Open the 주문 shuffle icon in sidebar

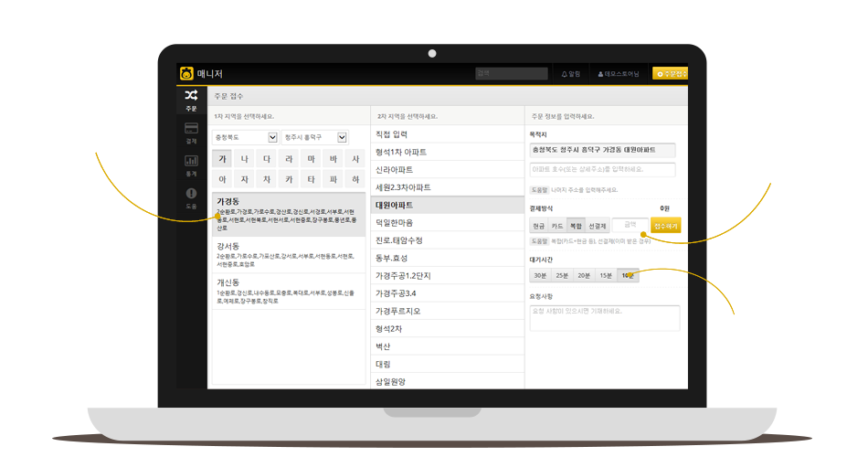click(191, 96)
